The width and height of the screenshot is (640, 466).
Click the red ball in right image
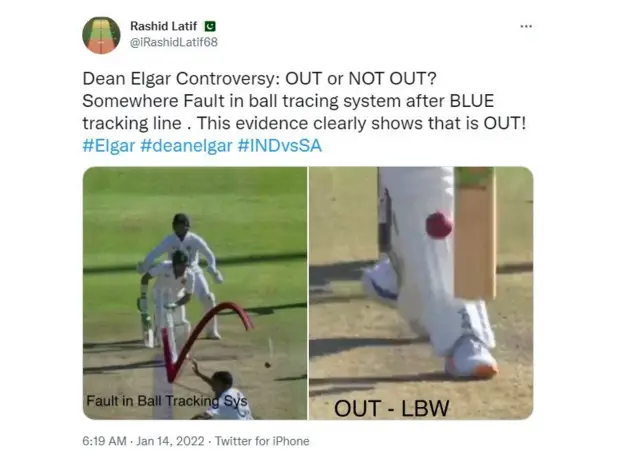pyautogui.click(x=439, y=225)
